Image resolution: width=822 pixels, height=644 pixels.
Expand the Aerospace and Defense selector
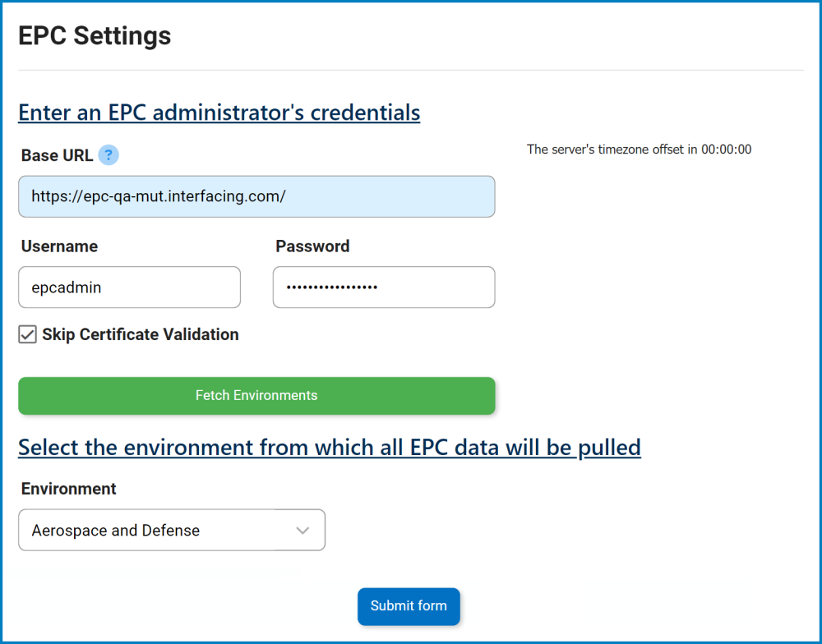[171, 530]
